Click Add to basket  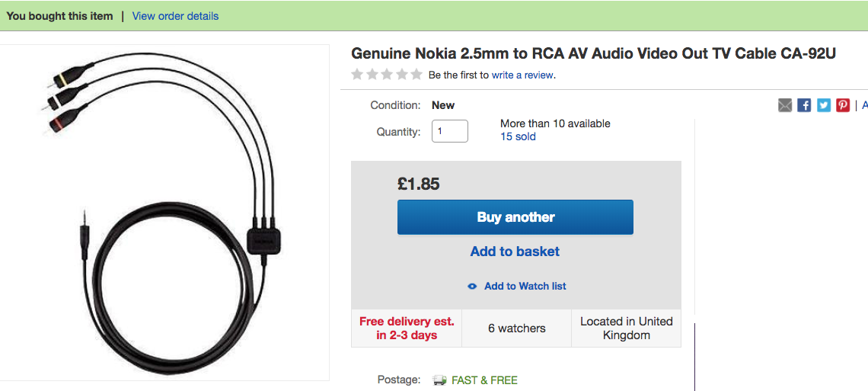click(515, 252)
